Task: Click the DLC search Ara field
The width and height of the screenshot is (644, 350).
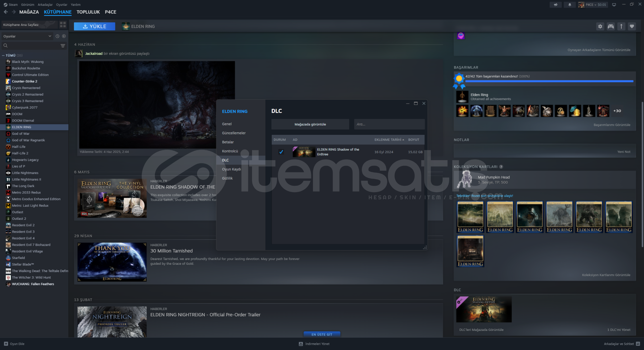Action: [389, 124]
